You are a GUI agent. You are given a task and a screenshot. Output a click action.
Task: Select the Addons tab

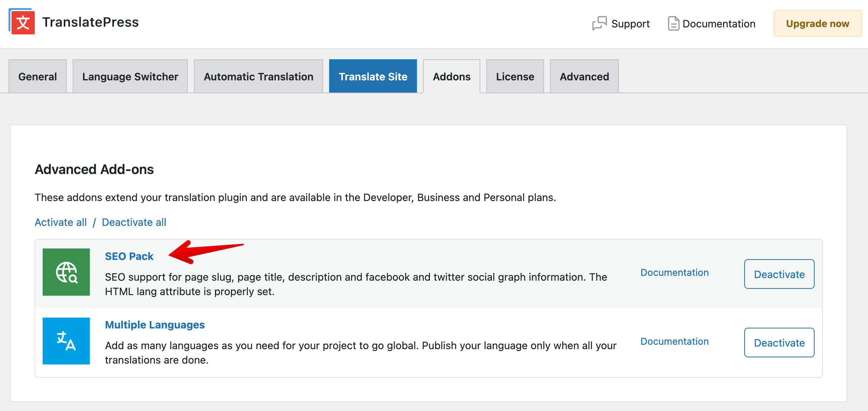pyautogui.click(x=451, y=76)
